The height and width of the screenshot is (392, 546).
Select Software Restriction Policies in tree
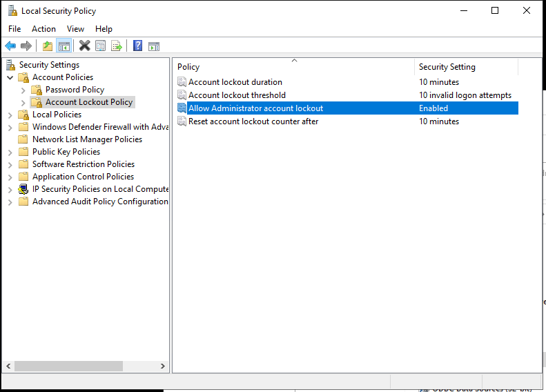tap(83, 164)
